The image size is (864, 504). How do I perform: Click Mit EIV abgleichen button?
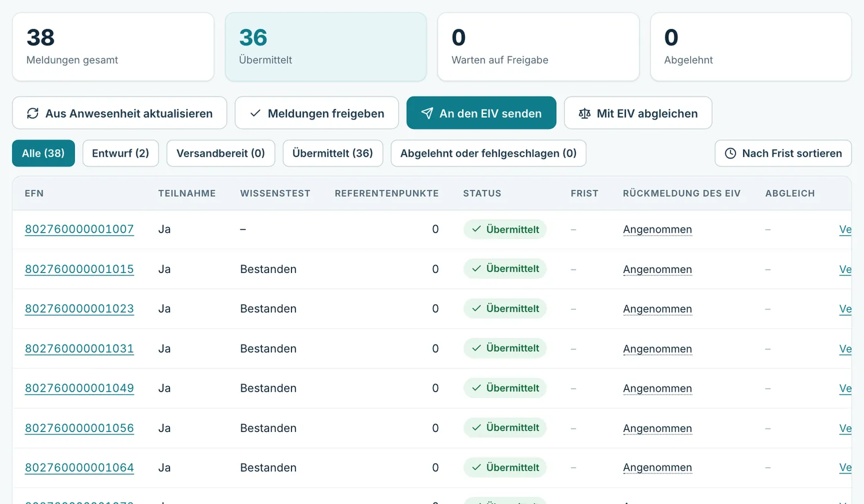(638, 113)
